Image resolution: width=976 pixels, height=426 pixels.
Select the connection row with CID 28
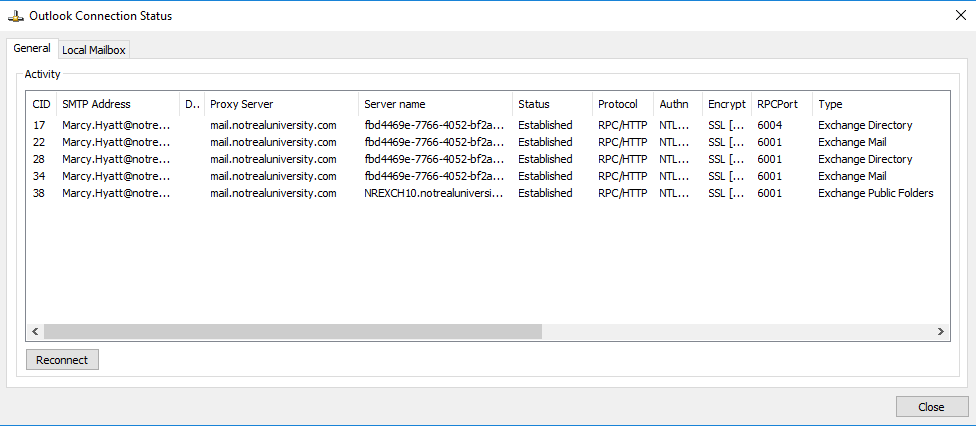488,159
